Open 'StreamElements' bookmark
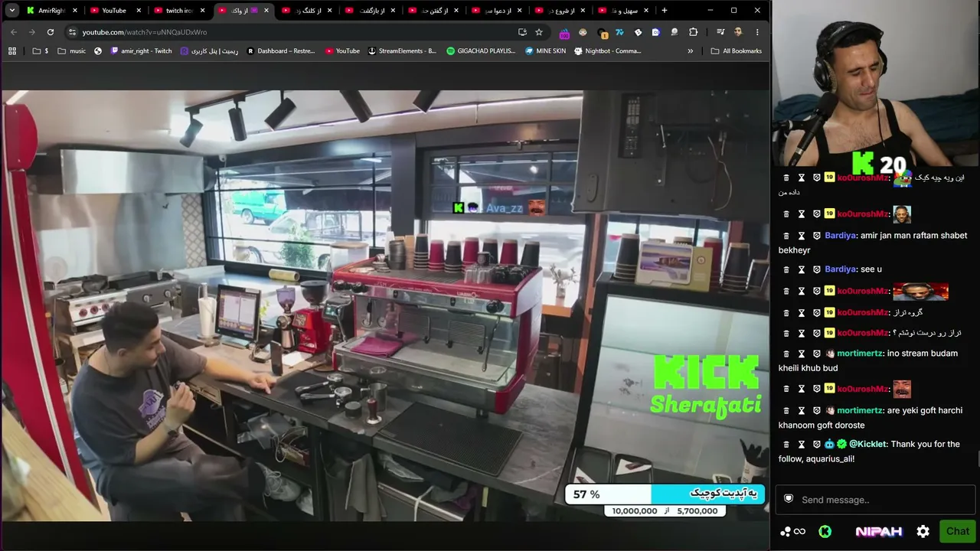This screenshot has height=551, width=980. (x=402, y=51)
